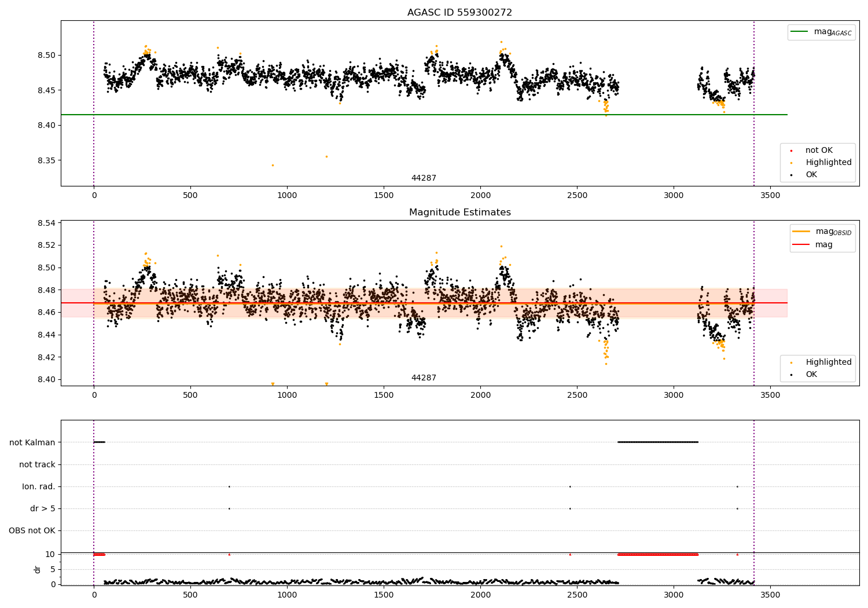Click orange outlier point near 8.355 in top plot
The image size is (868, 608).
(326, 156)
